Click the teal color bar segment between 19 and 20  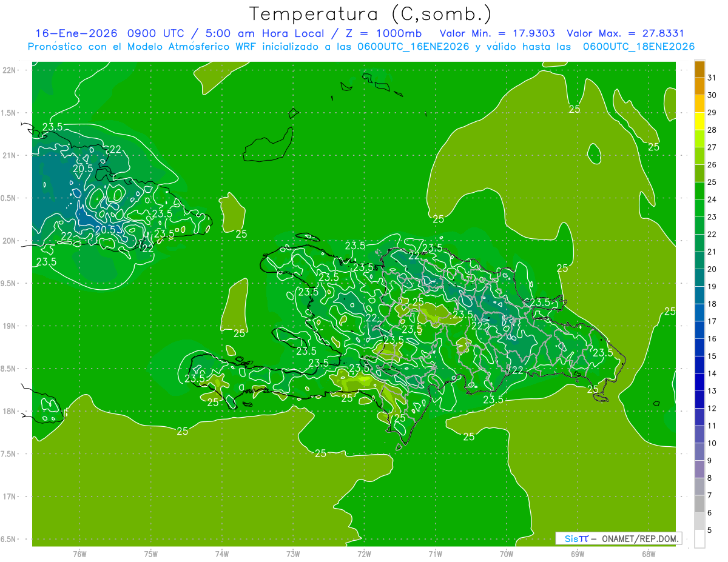point(699,278)
